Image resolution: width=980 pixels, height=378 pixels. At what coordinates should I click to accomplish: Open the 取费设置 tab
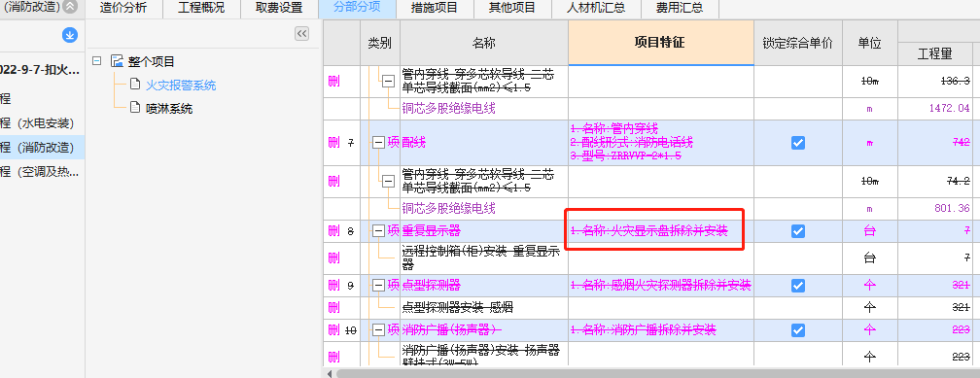click(x=279, y=8)
